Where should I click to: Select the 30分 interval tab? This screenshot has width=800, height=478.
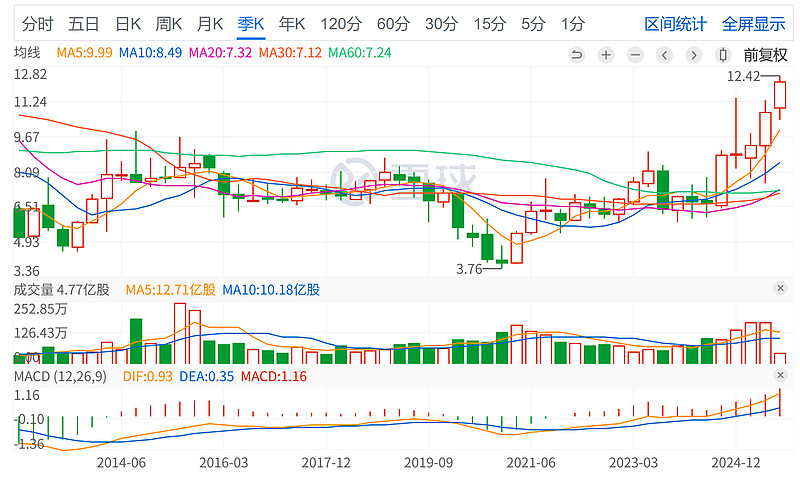coord(441,24)
